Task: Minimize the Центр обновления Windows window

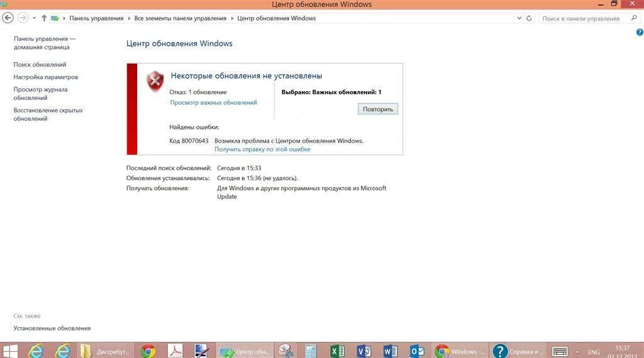Action: pyautogui.click(x=601, y=4)
